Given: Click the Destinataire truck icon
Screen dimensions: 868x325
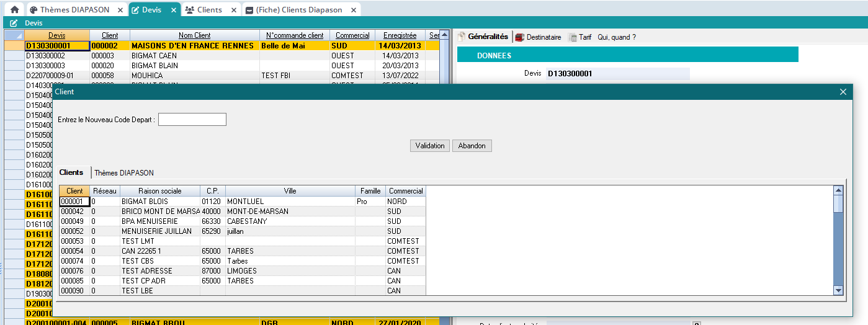Looking at the screenshot, I should point(520,37).
